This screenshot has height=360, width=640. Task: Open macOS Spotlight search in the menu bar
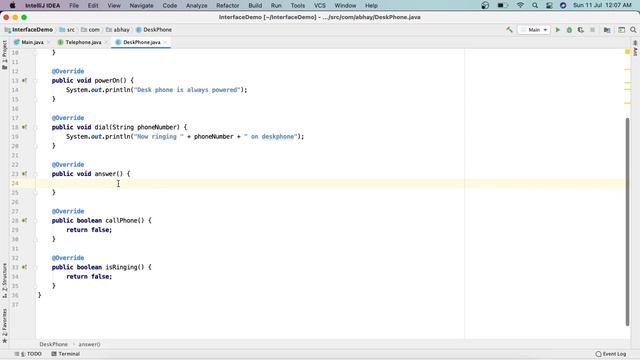[535, 5]
